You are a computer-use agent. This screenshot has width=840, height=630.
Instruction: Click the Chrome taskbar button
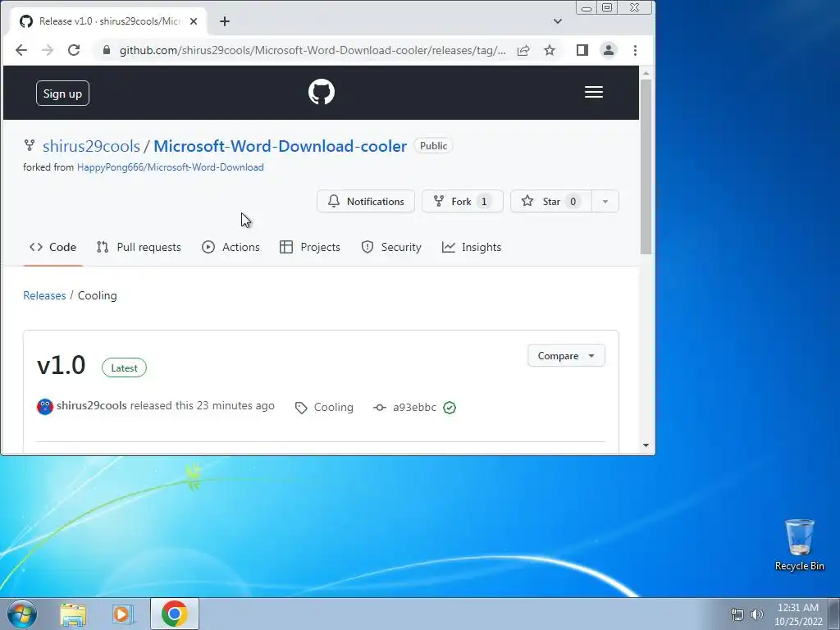click(175, 614)
